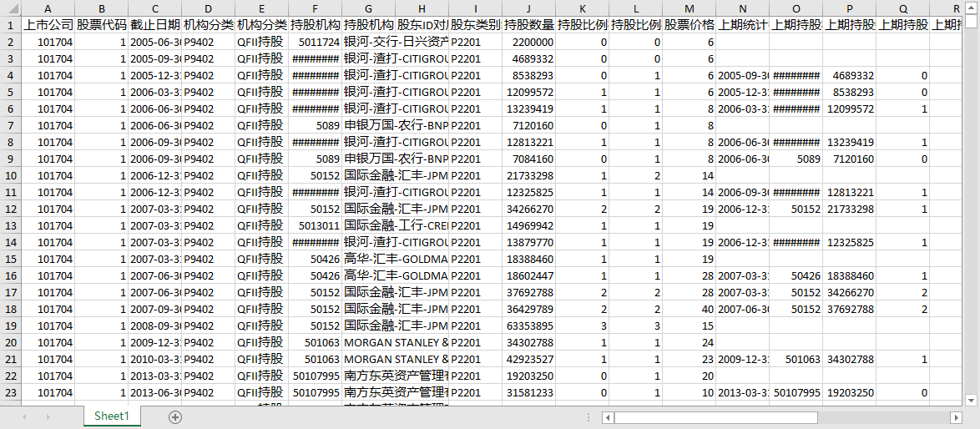Screen dimensions: 980x429
Task: Click the three-dot tab bar splitter handle
Action: click(x=589, y=416)
